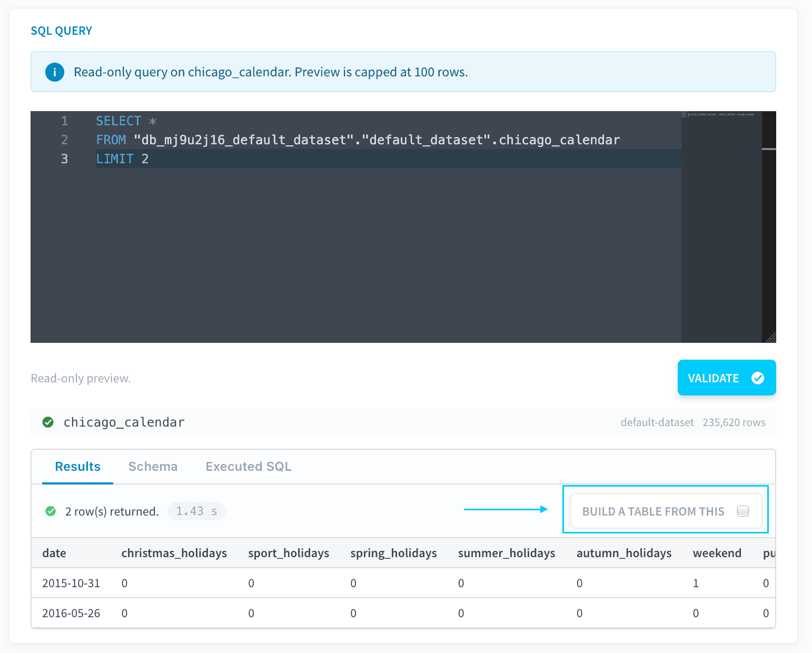Click autumn_holidays value in 2016-05-26 row
The image size is (812, 653).
tap(580, 613)
